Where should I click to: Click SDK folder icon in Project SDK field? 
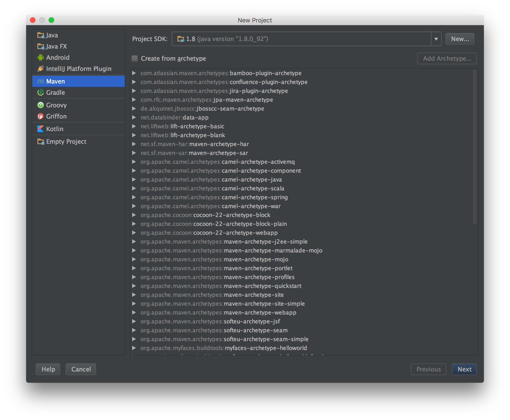pyautogui.click(x=181, y=39)
